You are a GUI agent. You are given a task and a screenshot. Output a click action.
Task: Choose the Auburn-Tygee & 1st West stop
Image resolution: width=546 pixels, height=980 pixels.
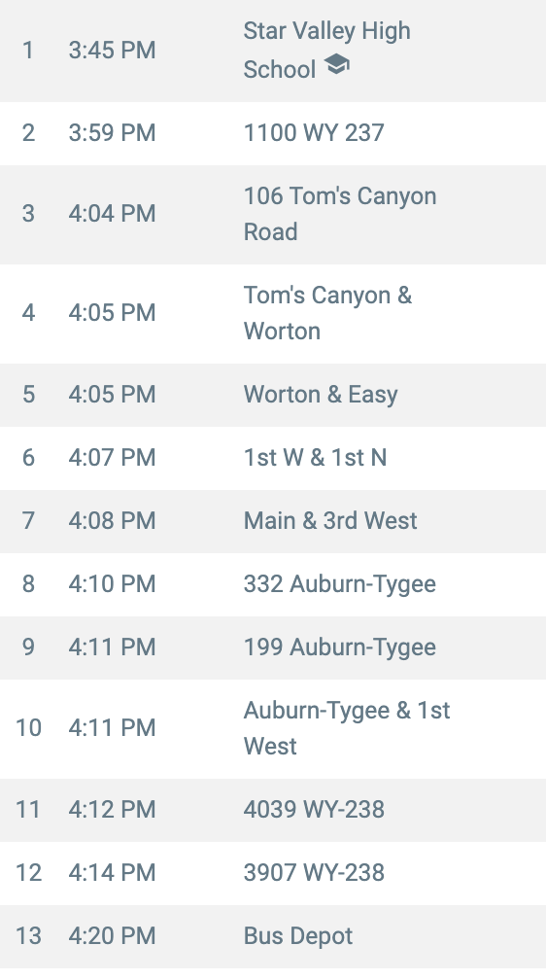point(273,729)
